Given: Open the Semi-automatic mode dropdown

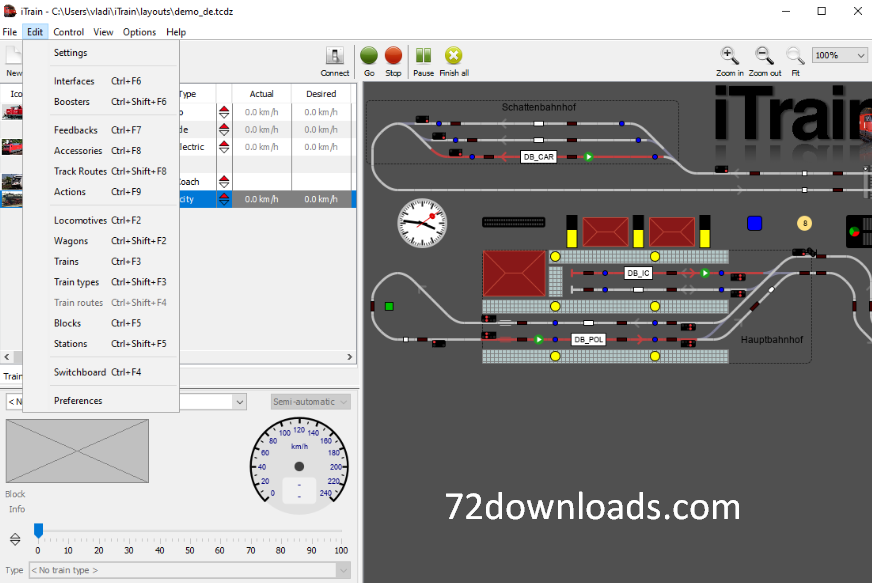Looking at the screenshot, I should coord(310,402).
